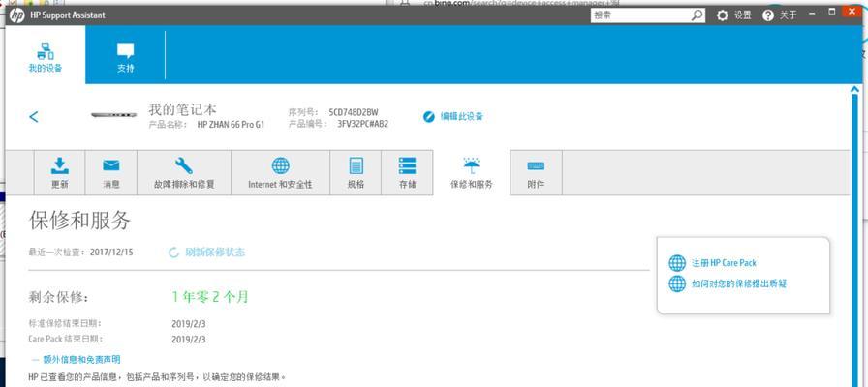Click the 我的笔记本 device title
The width and height of the screenshot is (868, 387).
pyautogui.click(x=182, y=109)
